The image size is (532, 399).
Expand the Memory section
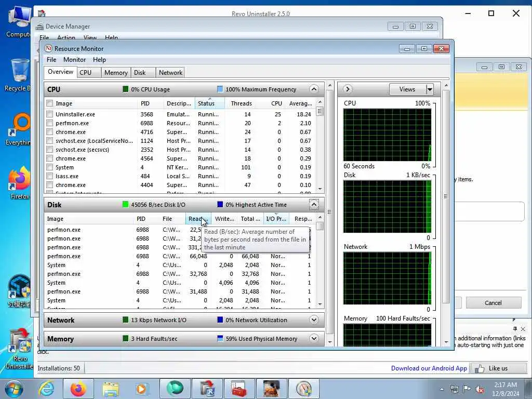coord(314,338)
